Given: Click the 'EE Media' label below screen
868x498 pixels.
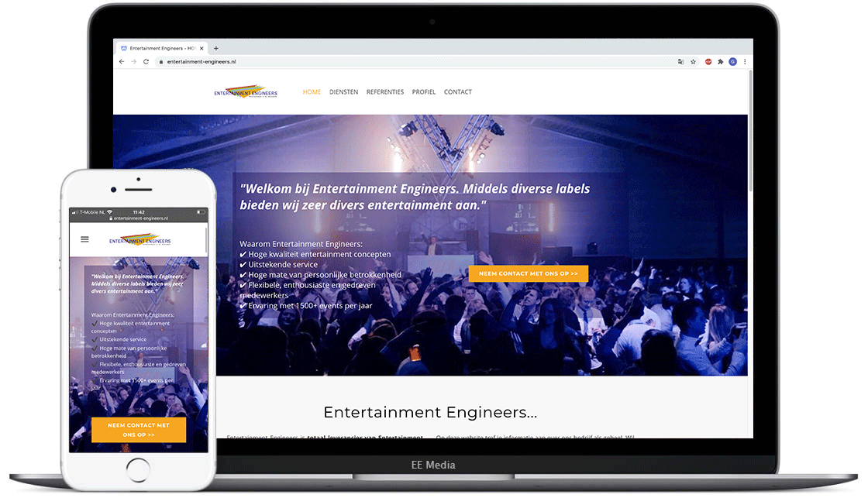Looking at the screenshot, I should 433,465.
